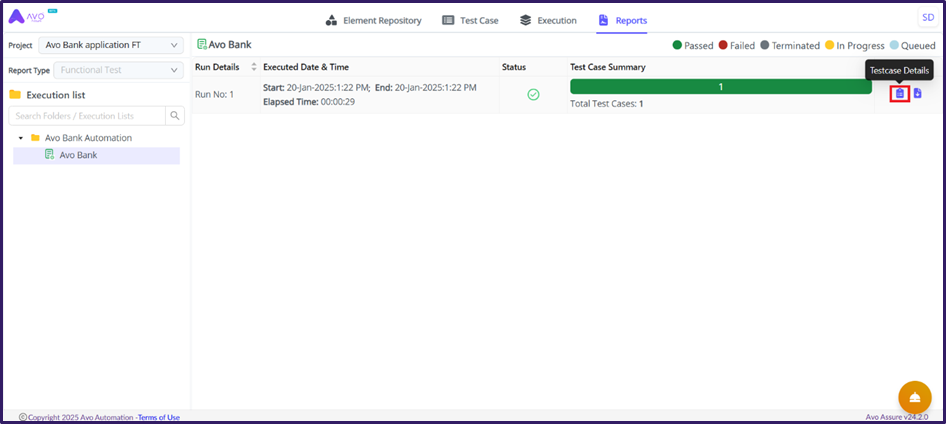The image size is (946, 424).
Task: Click the SD user profile avatar
Action: (x=927, y=18)
